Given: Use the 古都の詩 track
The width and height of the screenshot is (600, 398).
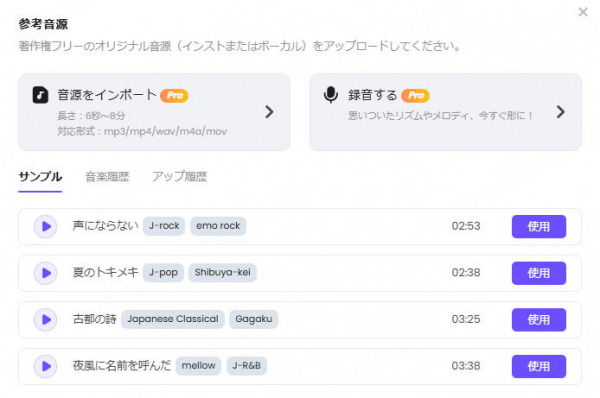Looking at the screenshot, I should pyautogui.click(x=539, y=320).
